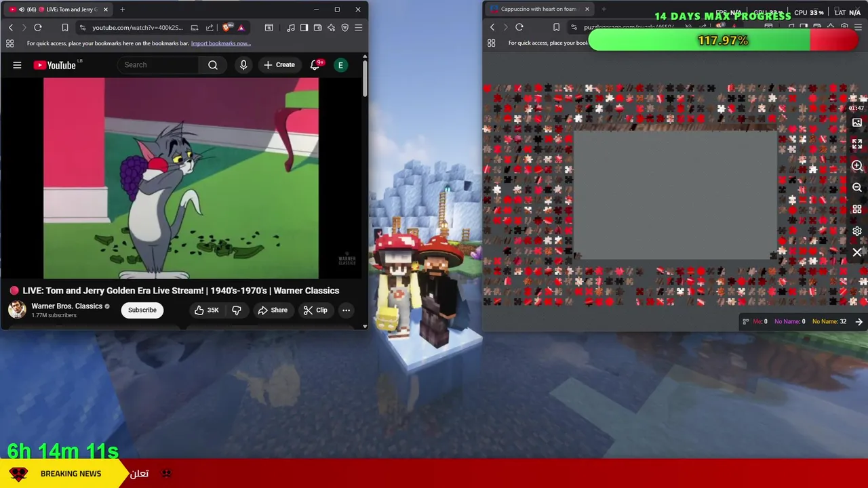
Task: Dislike the Tom and Jerry live stream
Action: (237, 310)
